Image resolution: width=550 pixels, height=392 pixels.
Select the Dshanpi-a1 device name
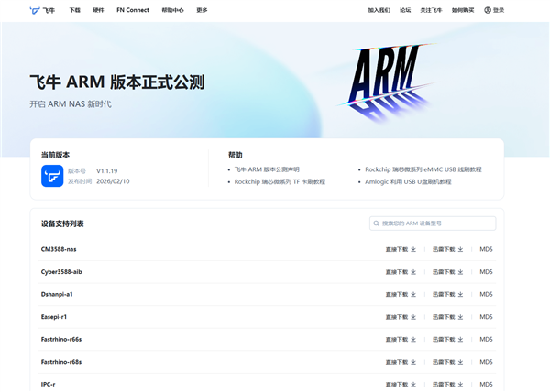(57, 294)
